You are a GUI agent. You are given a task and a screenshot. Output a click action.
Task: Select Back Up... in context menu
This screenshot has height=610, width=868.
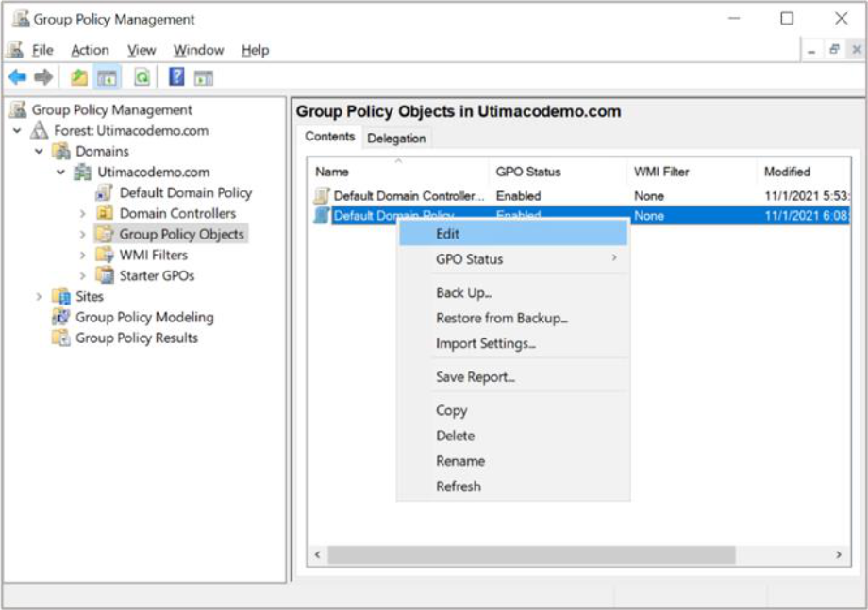[463, 293]
